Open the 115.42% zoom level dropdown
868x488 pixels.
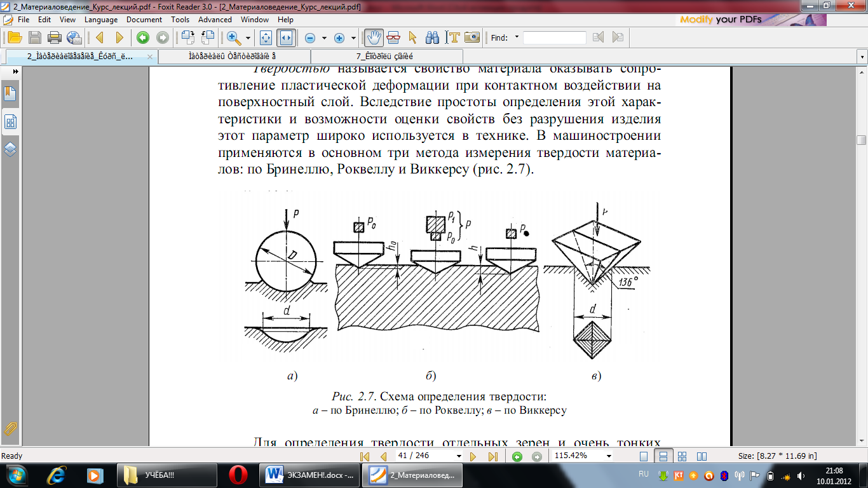pos(609,456)
